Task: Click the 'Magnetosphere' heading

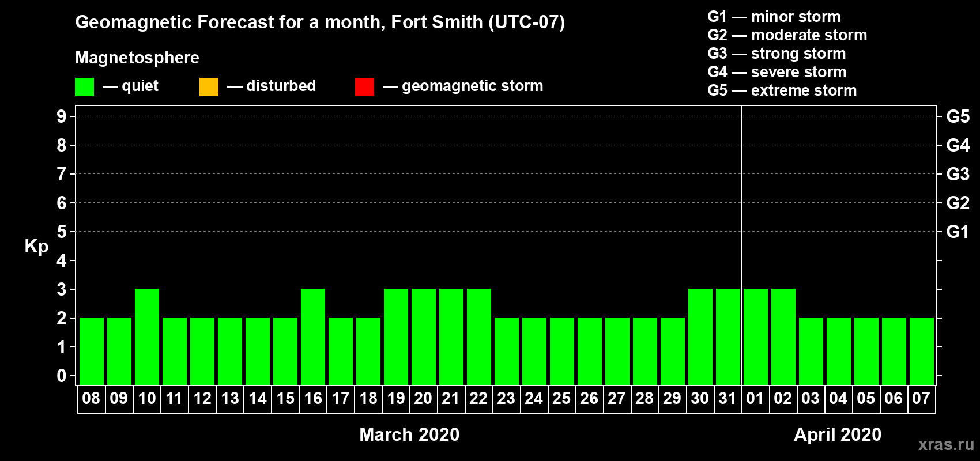Action: pos(137,58)
